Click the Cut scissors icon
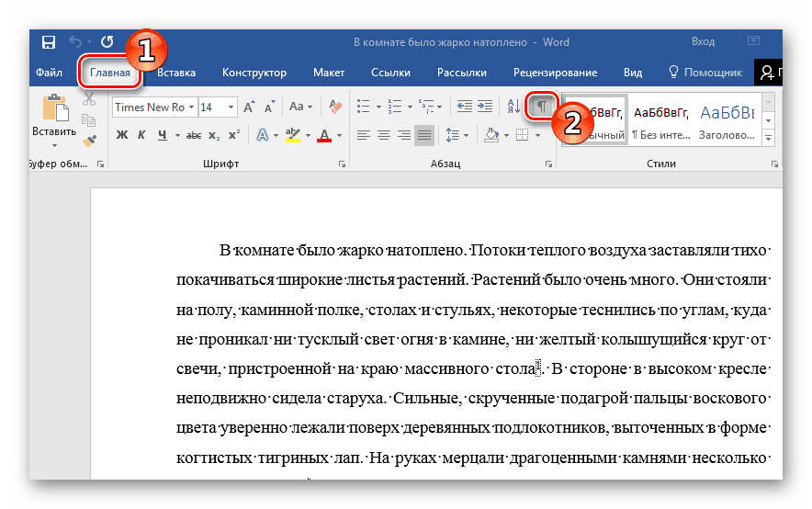 pyautogui.click(x=89, y=101)
